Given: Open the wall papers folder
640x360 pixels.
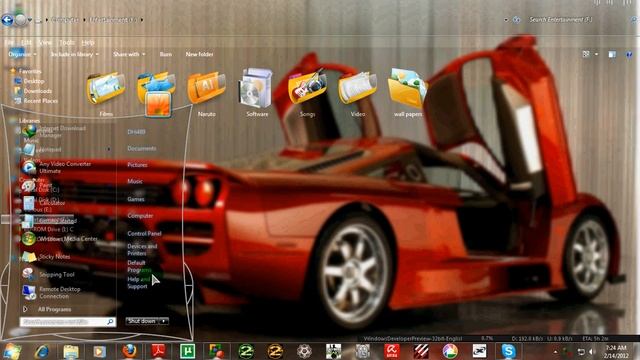Looking at the screenshot, I should tap(408, 94).
